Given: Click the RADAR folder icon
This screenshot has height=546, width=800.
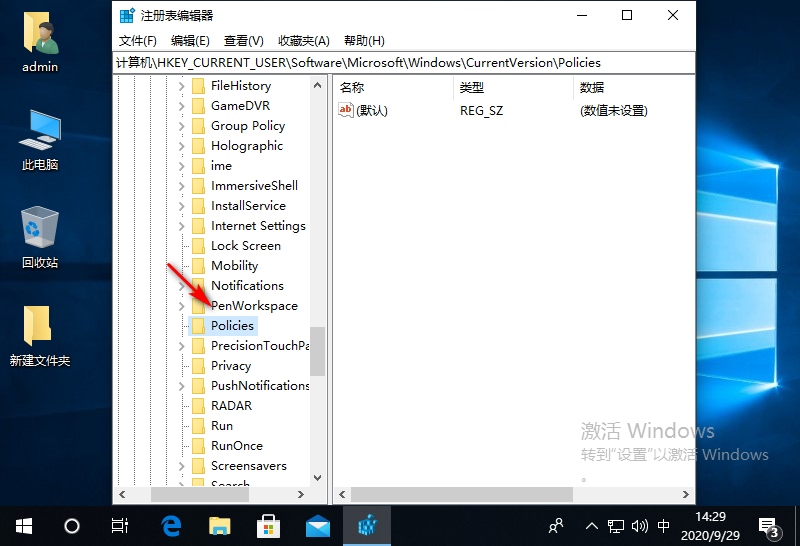Looking at the screenshot, I should pos(198,406).
